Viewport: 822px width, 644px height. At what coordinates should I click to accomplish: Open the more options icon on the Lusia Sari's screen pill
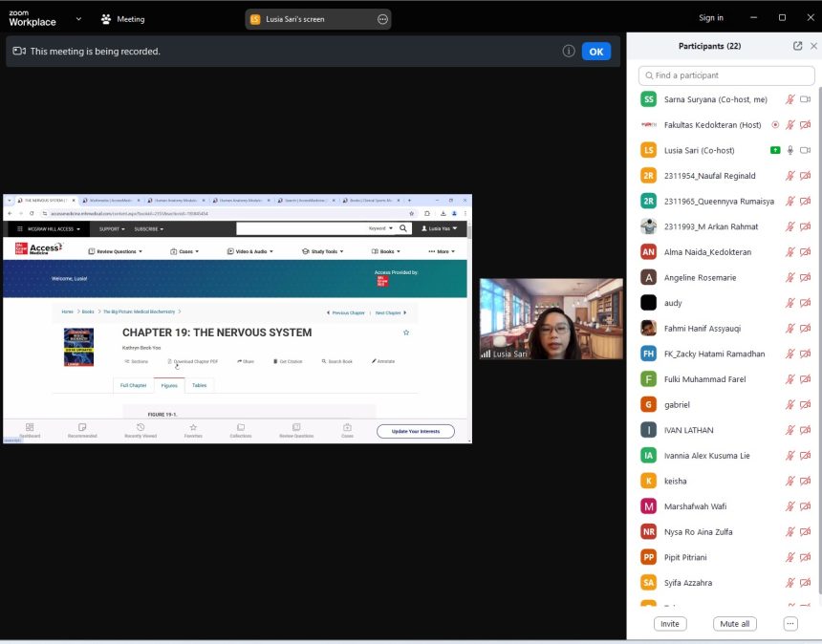382,19
